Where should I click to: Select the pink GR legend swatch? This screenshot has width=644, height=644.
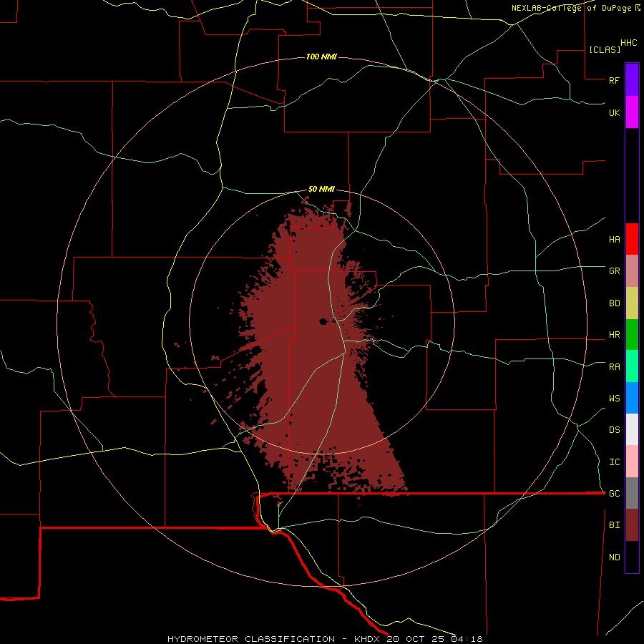(x=632, y=271)
